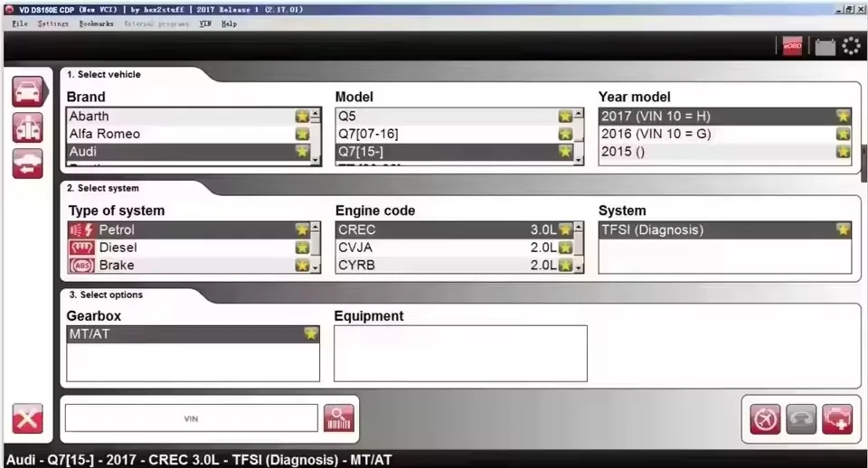This screenshot has width=868, height=468.
Task: Select Q7[15-] in Model list
Action: pos(455,151)
